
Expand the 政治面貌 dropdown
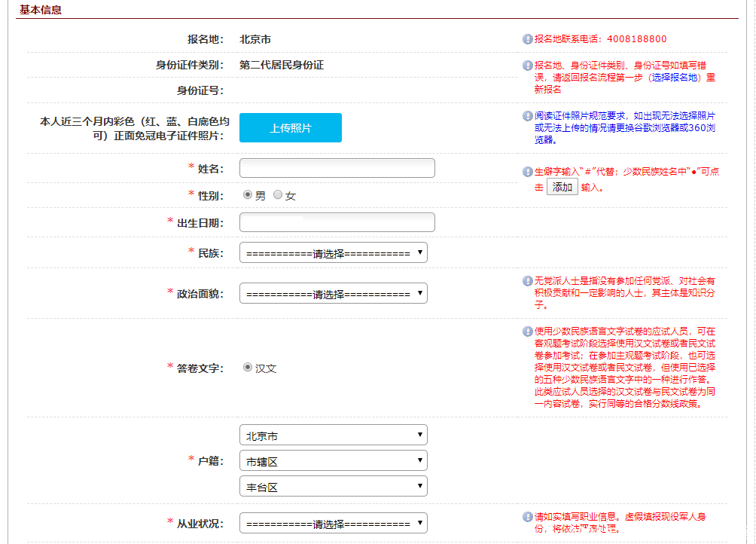click(333, 294)
